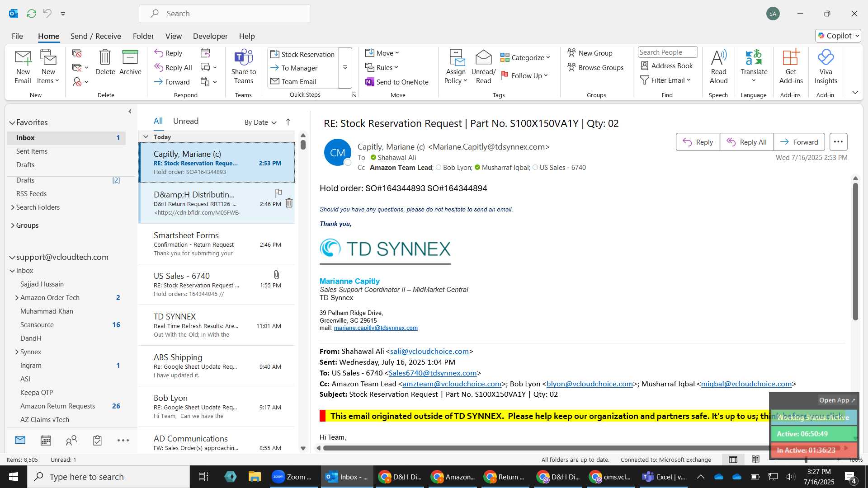The height and width of the screenshot is (488, 868).
Task: Collapse the Today group header
Action: (x=146, y=136)
